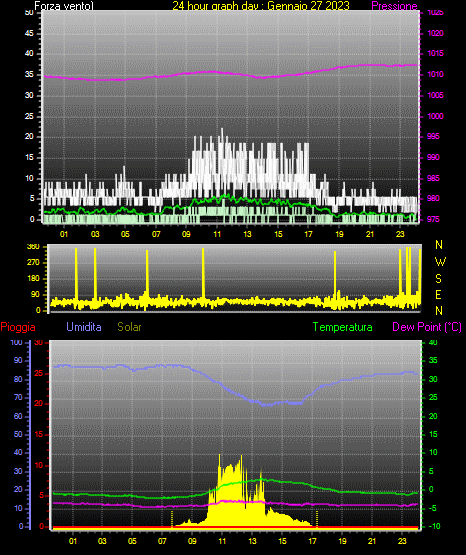Click the 270 wind direction axis value

33,263
